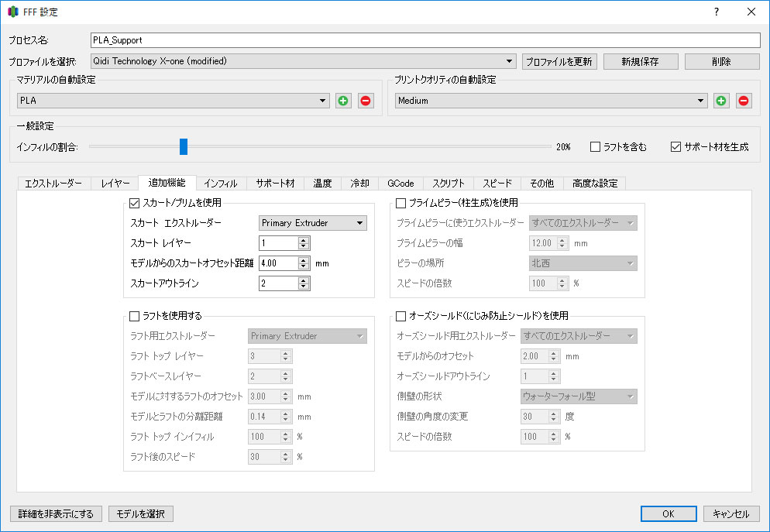Viewport: 770px width, 532px height.
Task: Click the プロセス名 text field
Action: (426, 39)
